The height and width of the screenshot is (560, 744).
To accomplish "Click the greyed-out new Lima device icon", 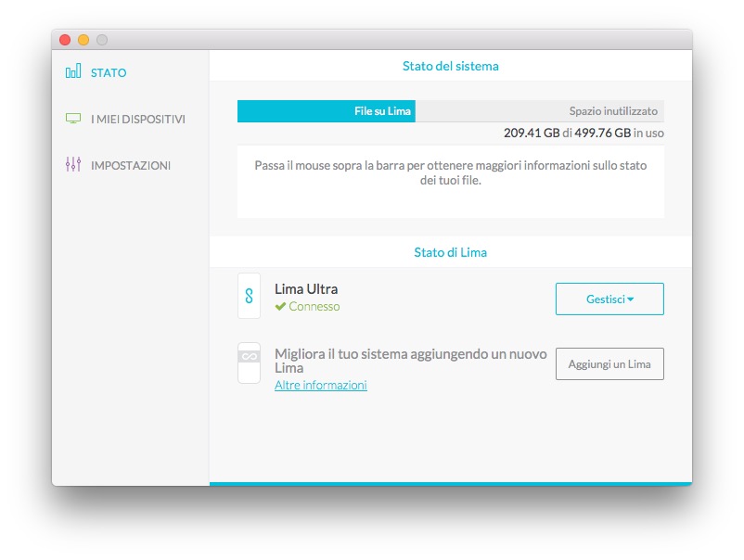I will [250, 363].
